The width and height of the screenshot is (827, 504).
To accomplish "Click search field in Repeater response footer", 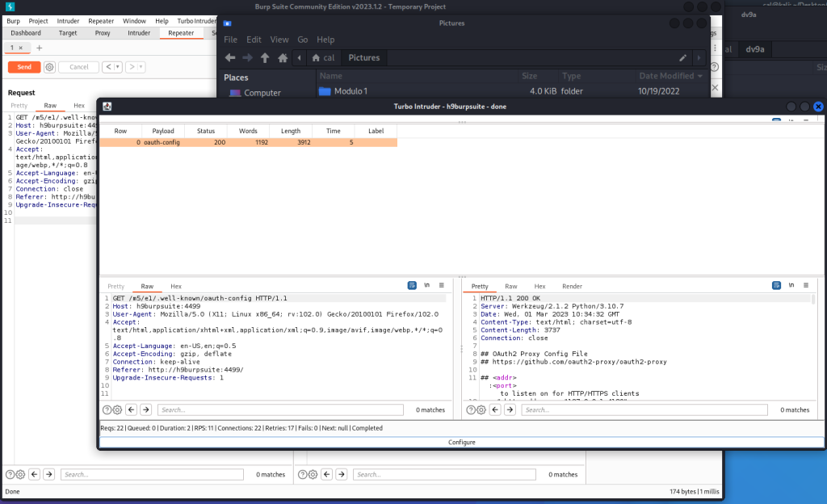I will click(445, 474).
